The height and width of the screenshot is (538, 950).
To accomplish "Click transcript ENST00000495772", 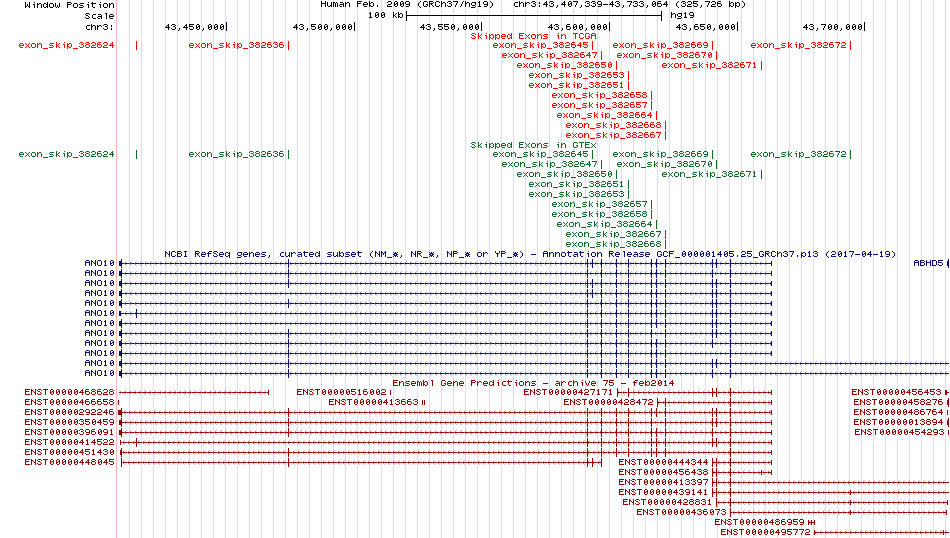I will pyautogui.click(x=765, y=533).
